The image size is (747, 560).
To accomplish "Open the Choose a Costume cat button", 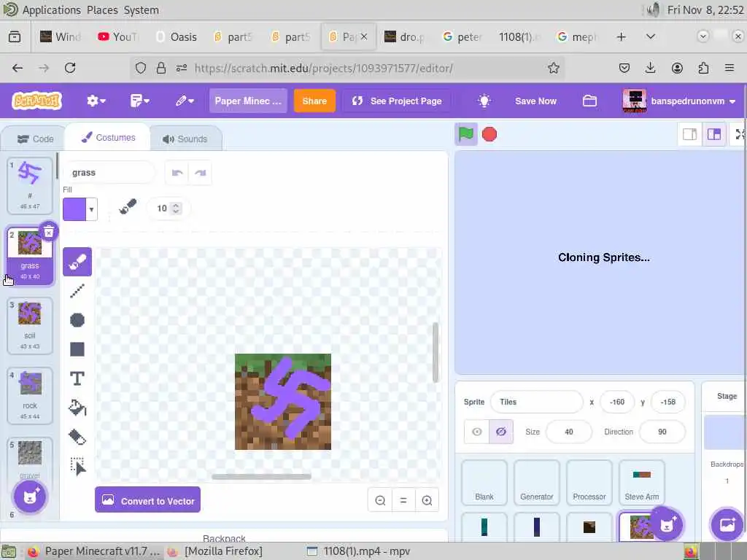I will pos(30,497).
